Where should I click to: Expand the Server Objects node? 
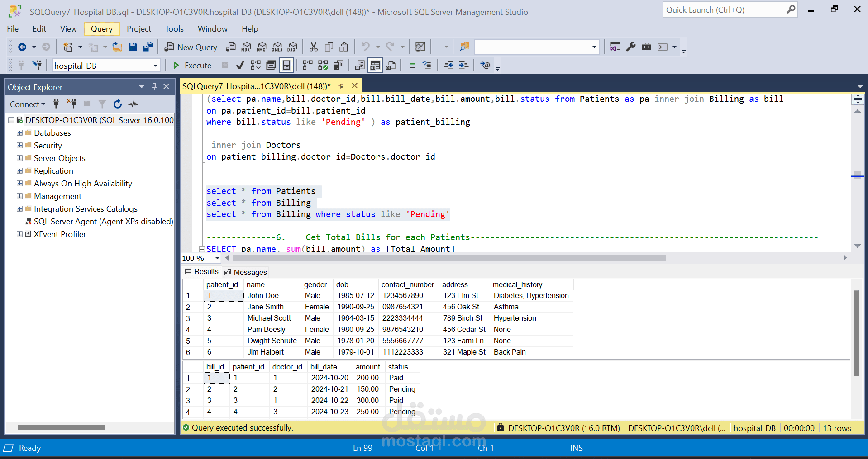pos(19,158)
